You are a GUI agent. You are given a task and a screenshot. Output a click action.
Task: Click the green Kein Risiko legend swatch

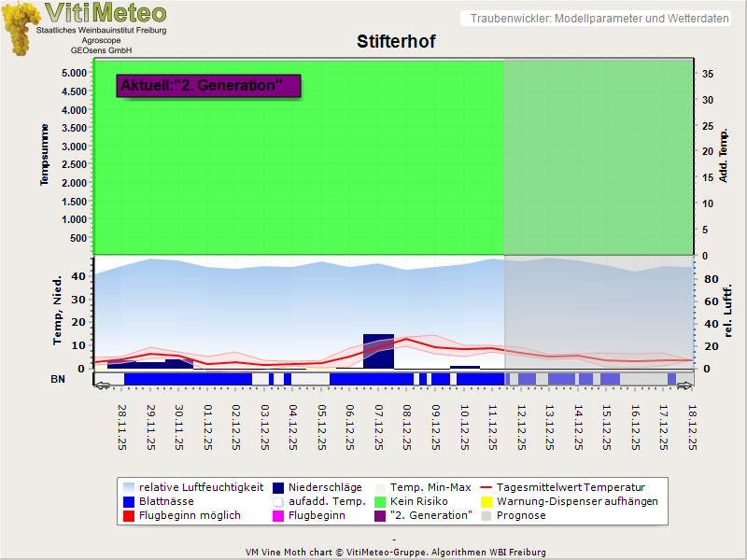pyautogui.click(x=379, y=501)
